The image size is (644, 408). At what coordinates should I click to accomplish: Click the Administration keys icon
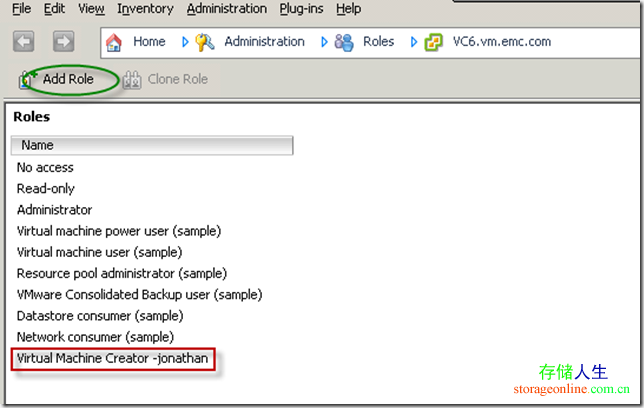click(205, 42)
